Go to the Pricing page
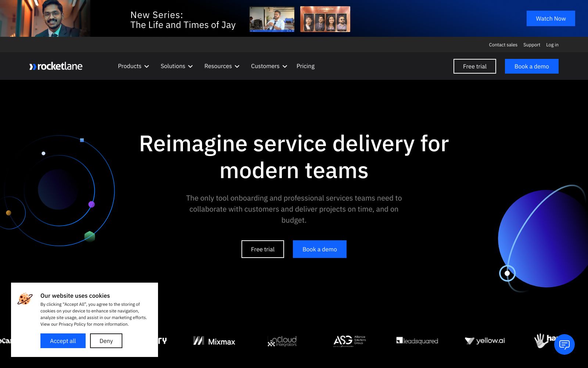Screen dimensions: 588x368 pos(305,66)
